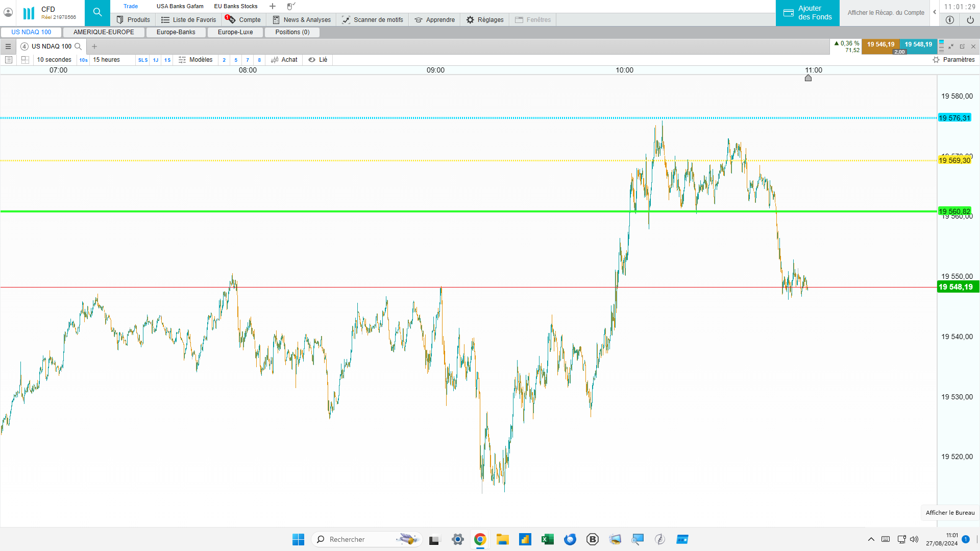Open the search magnifier in header
Image resolution: width=980 pixels, height=551 pixels.
click(97, 13)
